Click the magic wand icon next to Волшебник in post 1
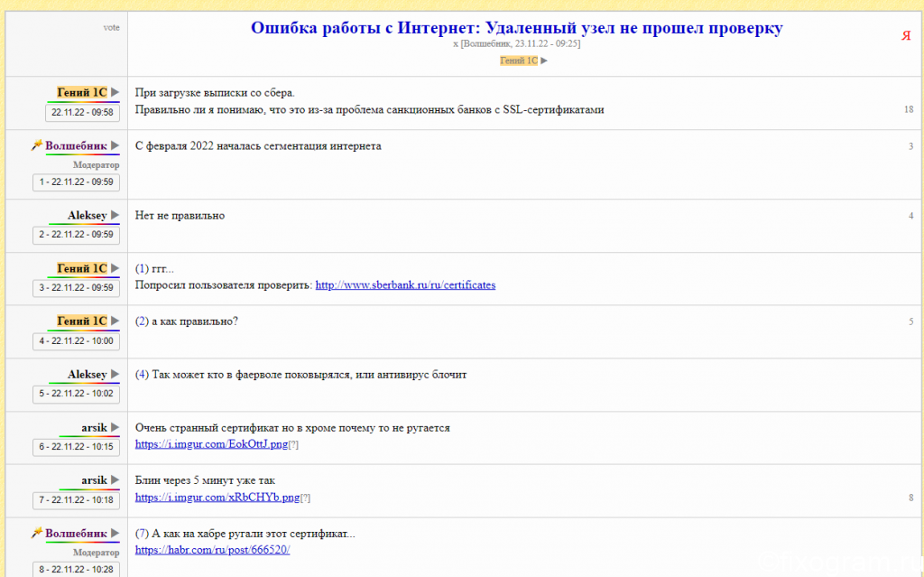The width and height of the screenshot is (924, 577). coord(37,144)
